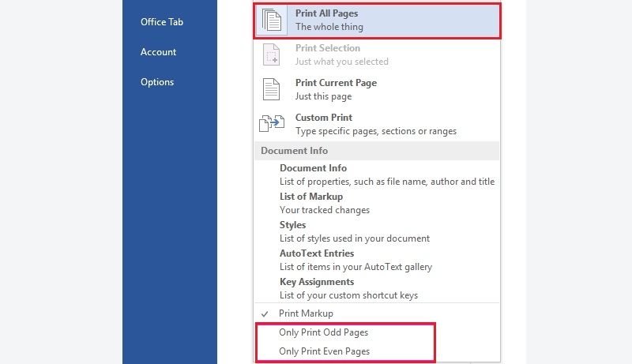
Task: Click the Print Current Page document icon
Action: pos(271,89)
